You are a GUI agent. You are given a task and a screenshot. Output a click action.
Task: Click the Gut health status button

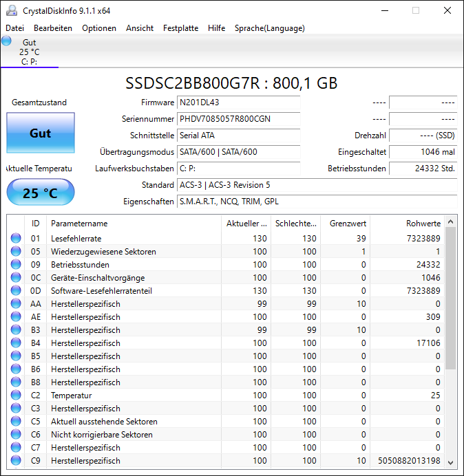41,133
